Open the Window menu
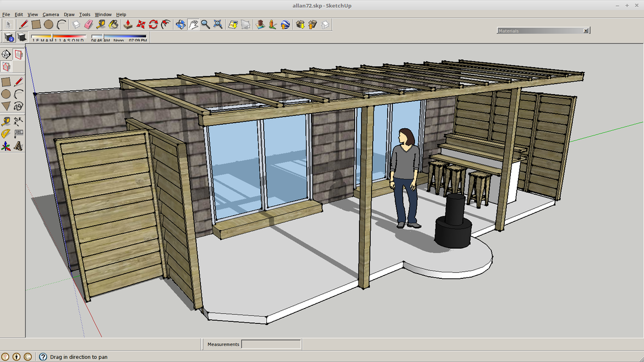 [x=103, y=15]
